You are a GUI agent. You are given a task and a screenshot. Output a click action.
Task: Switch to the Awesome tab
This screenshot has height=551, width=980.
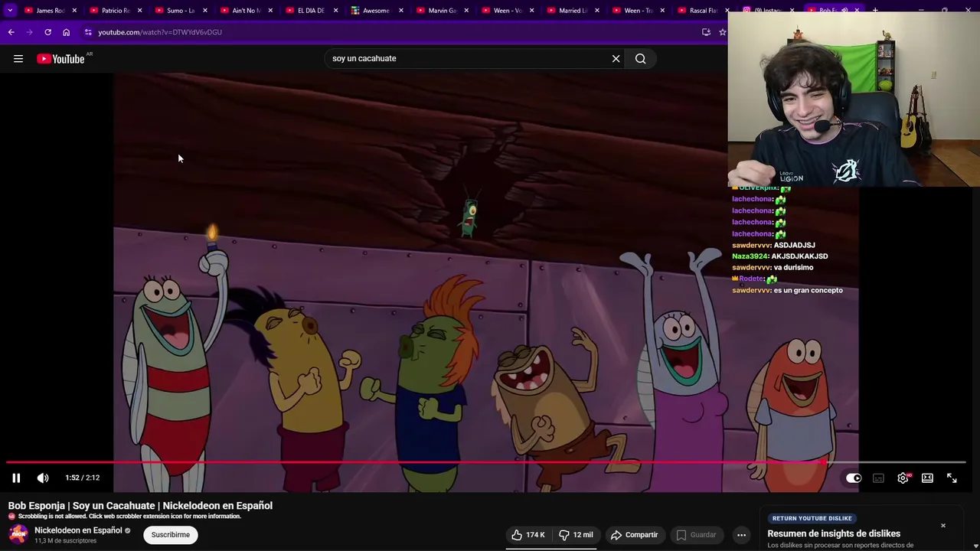click(x=376, y=11)
